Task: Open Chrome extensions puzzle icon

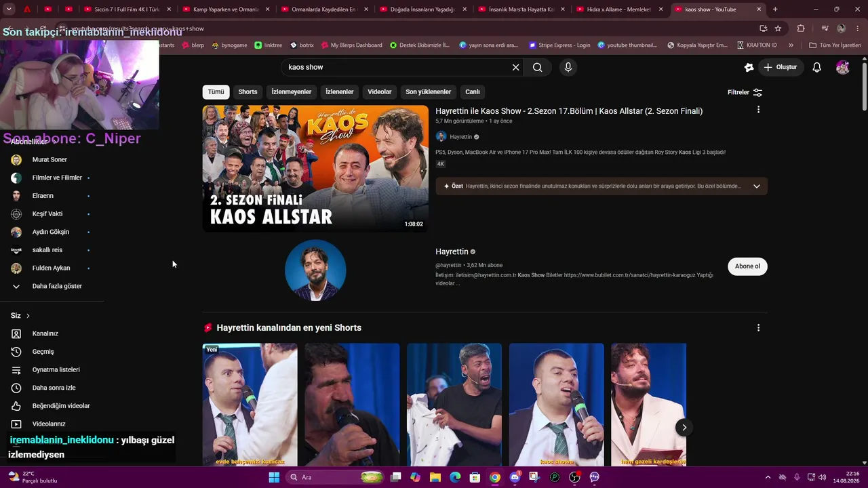Action: [x=801, y=28]
